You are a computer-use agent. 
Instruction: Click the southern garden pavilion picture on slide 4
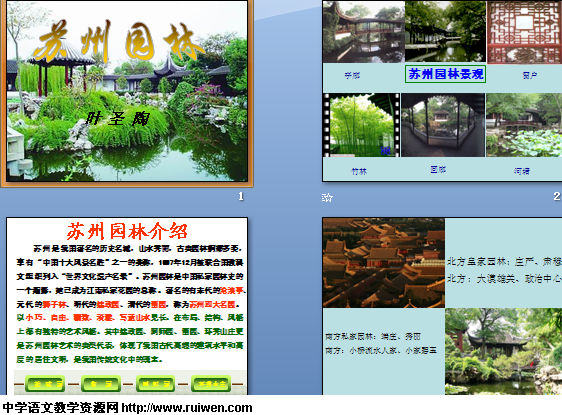pyautogui.click(x=504, y=352)
